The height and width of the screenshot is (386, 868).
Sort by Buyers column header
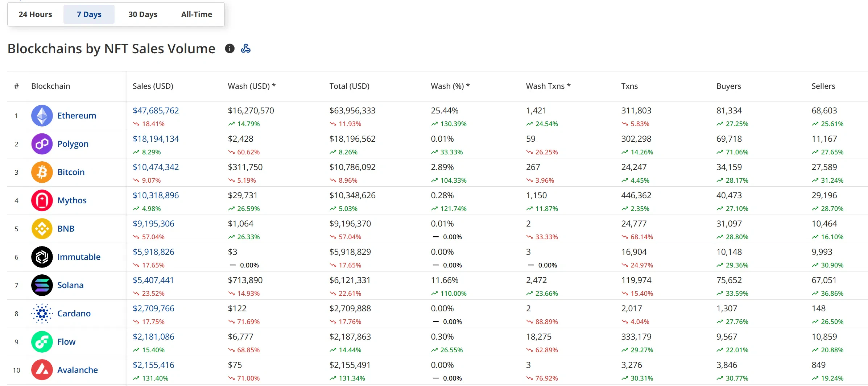[x=729, y=86]
